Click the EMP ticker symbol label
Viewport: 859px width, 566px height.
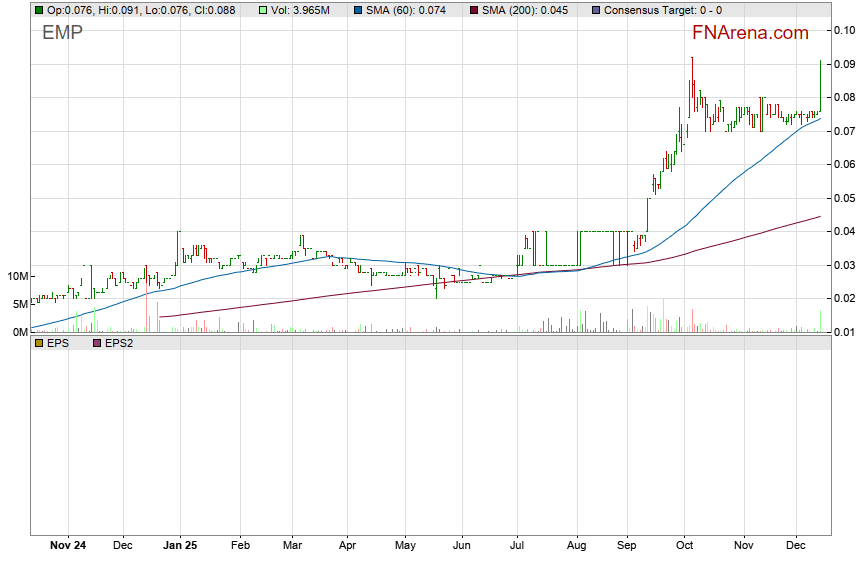tap(62, 33)
